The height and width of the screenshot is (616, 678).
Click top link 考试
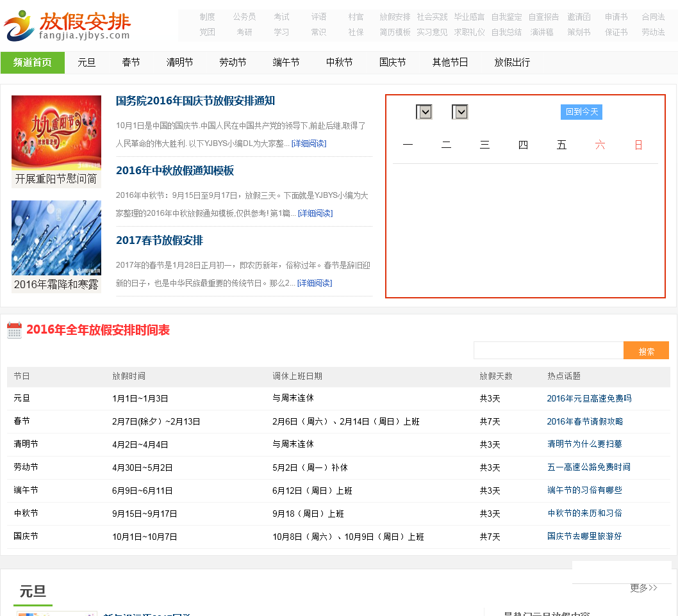point(281,17)
